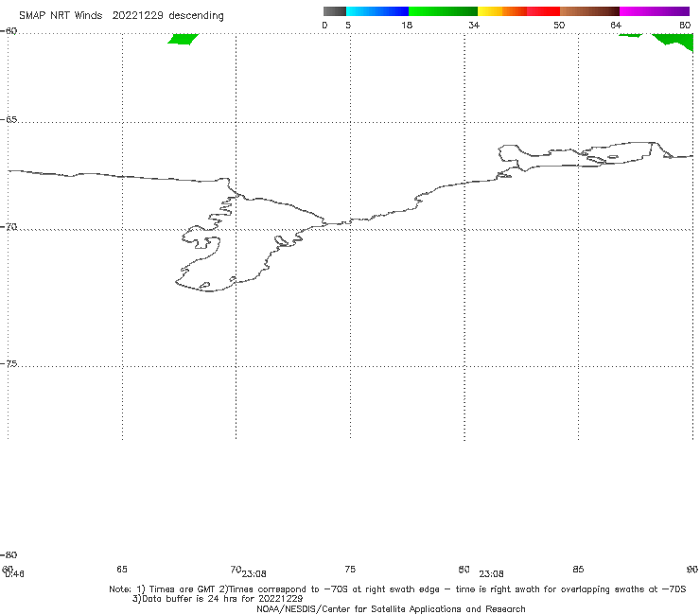The image size is (700, 615).
Task: Click the color bar label "34"
Action: tap(474, 25)
